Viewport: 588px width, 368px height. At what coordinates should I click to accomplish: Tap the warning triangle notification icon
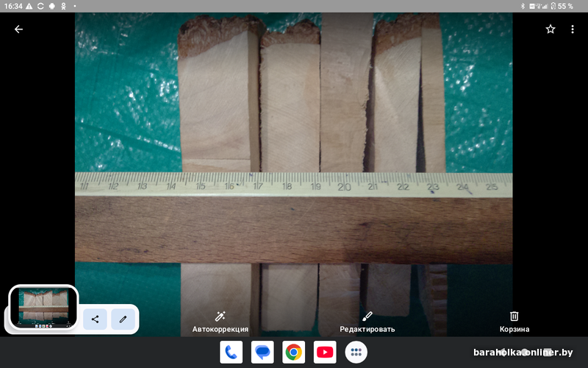coord(29,6)
